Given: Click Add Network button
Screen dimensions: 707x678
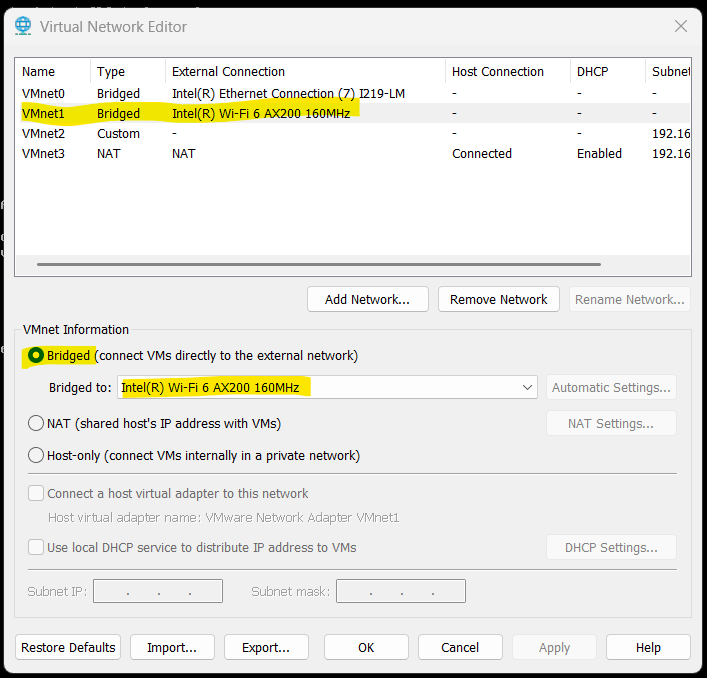Looking at the screenshot, I should [367, 299].
